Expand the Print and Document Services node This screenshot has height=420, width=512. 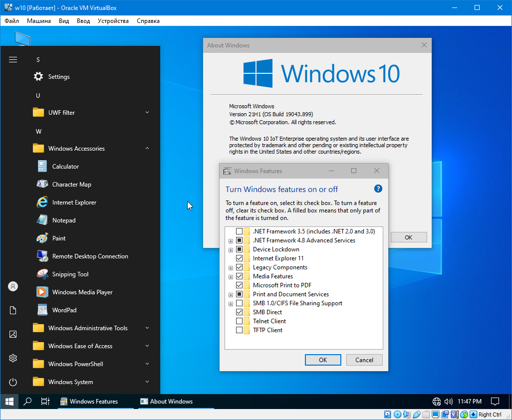231,295
